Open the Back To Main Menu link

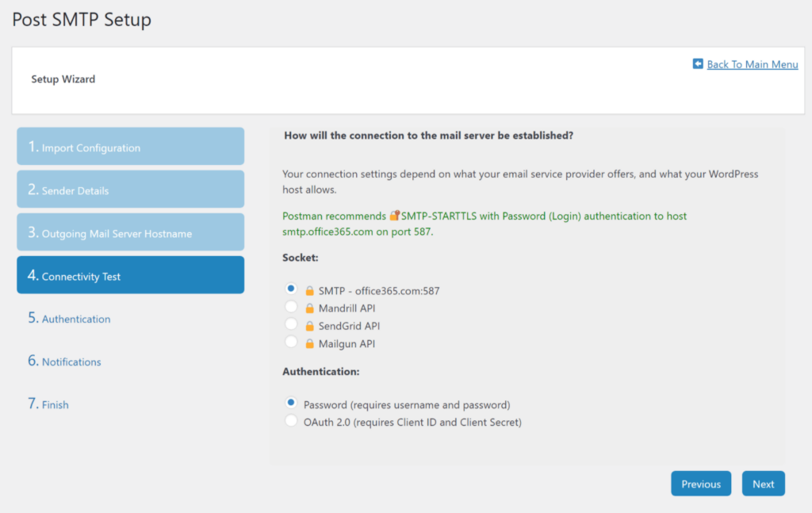pyautogui.click(x=752, y=64)
